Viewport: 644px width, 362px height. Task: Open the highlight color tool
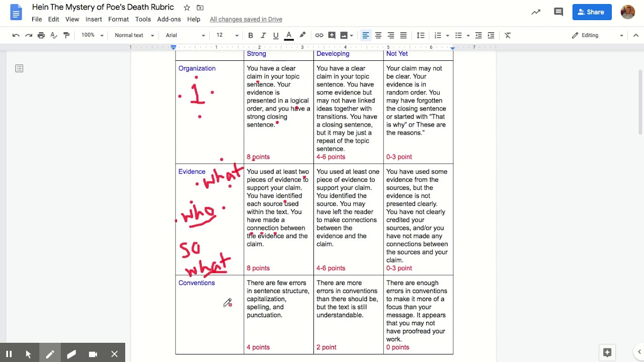tap(302, 35)
